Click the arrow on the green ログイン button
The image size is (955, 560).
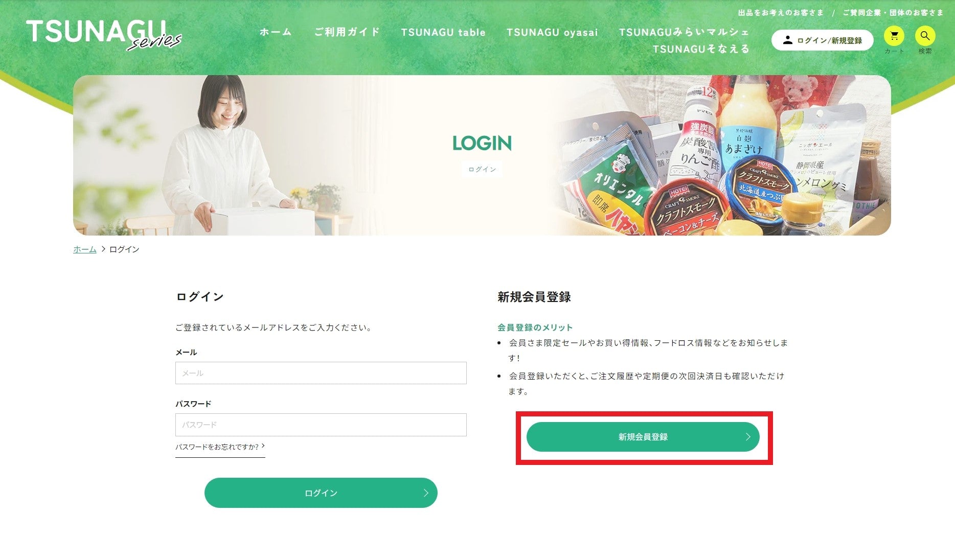tap(426, 493)
